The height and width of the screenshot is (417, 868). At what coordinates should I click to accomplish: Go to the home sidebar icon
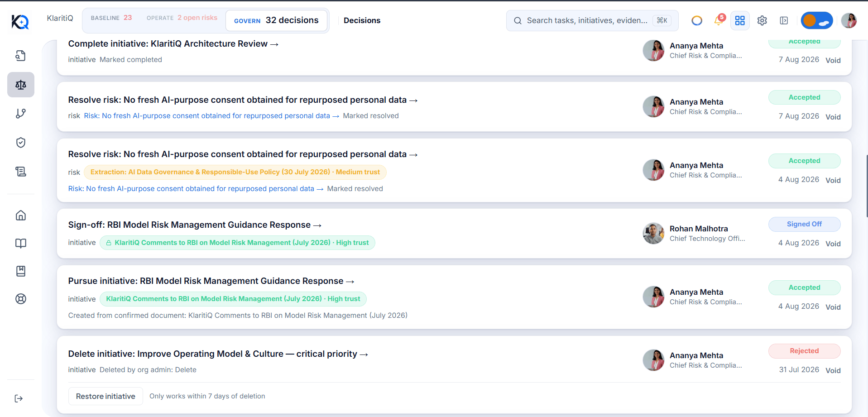(21, 216)
